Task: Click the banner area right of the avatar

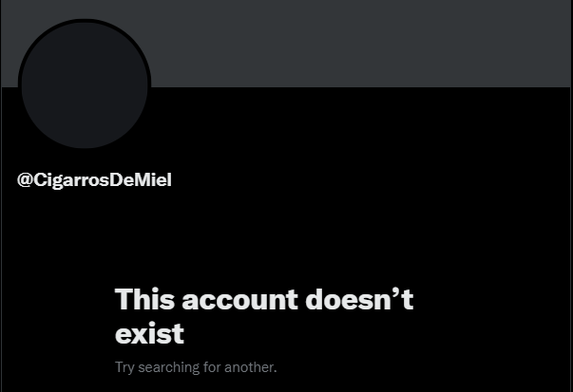Action: coord(360,44)
